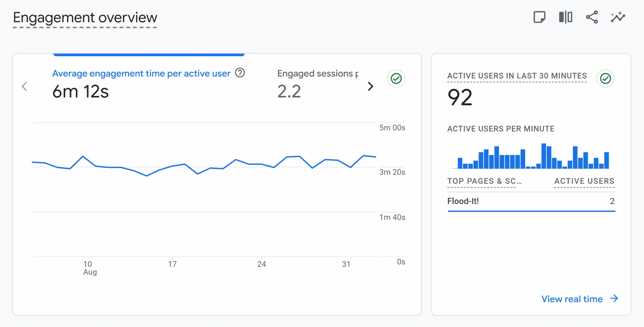Image resolution: width=644 pixels, height=327 pixels.
Task: Open ACTIVE USERS column header dropdown
Action: click(584, 181)
